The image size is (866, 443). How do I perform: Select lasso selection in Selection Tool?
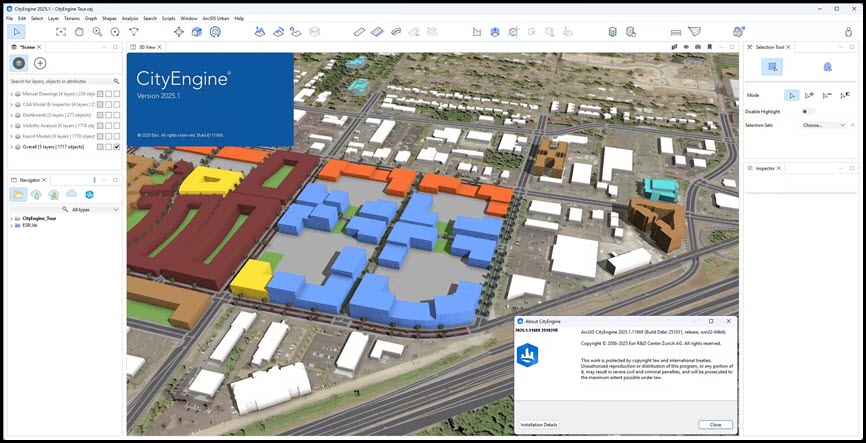pos(827,67)
